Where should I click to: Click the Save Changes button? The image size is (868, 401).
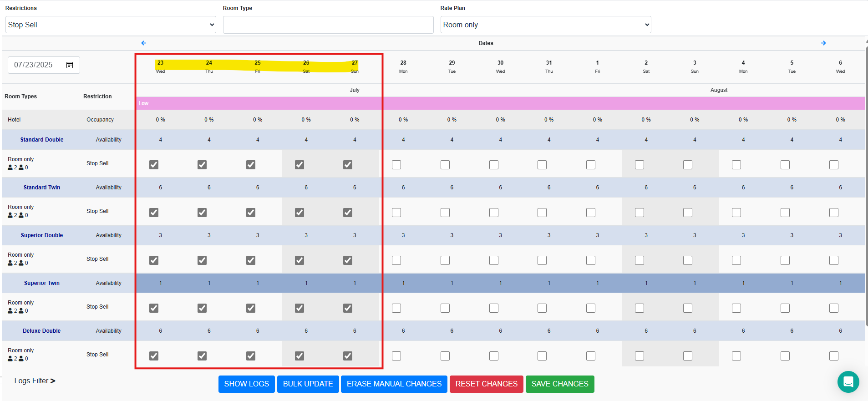coord(559,384)
